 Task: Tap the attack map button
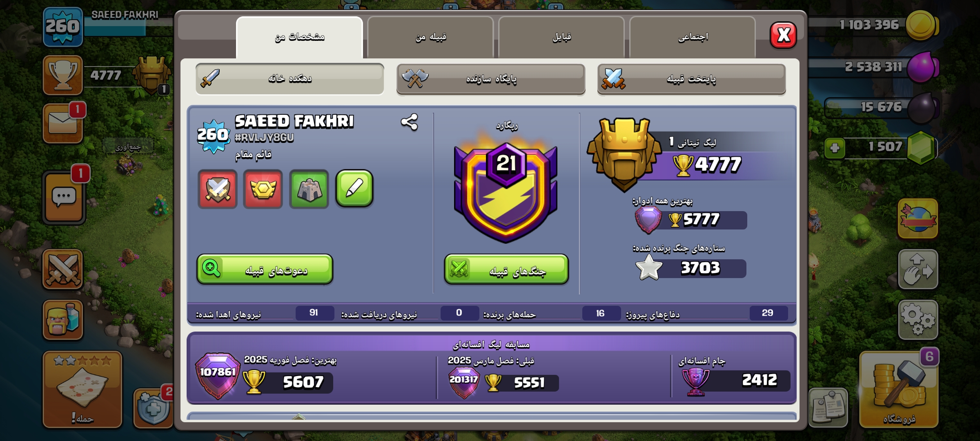point(82,390)
